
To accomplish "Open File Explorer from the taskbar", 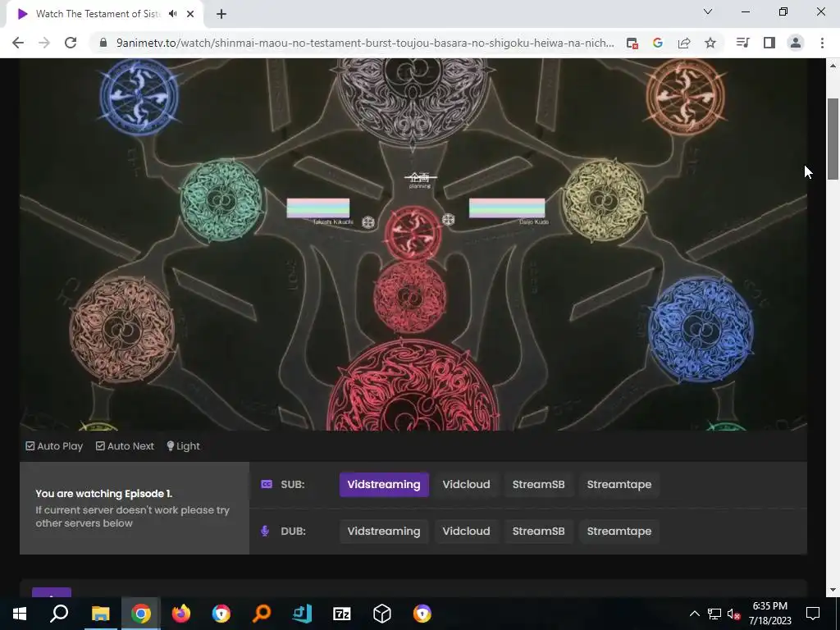I will point(100,614).
